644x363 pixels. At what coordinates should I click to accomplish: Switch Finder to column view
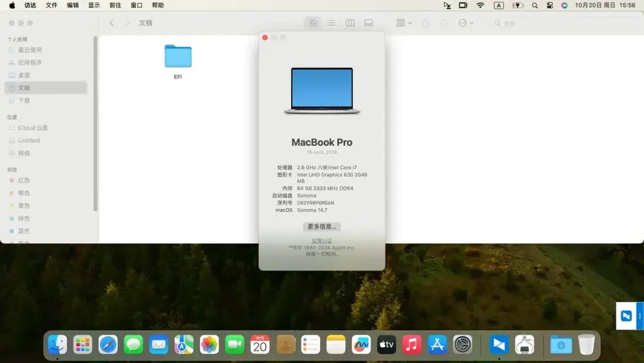pos(350,23)
